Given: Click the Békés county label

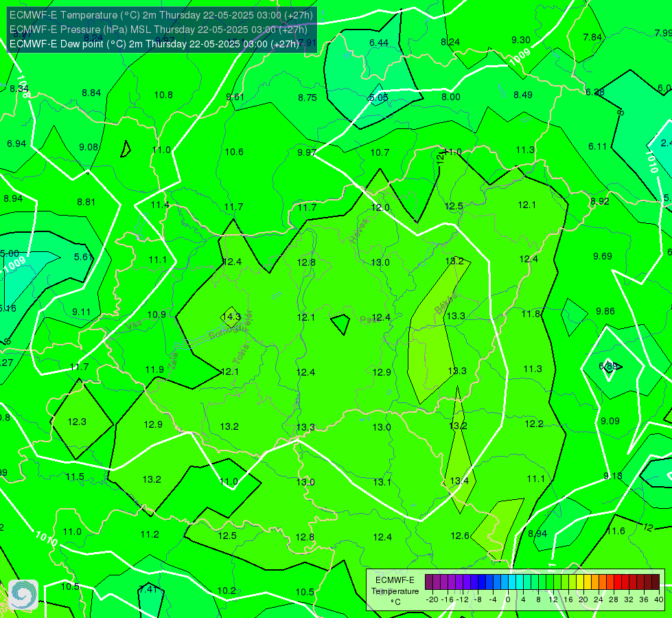Looking at the screenshot, I should (x=446, y=304).
